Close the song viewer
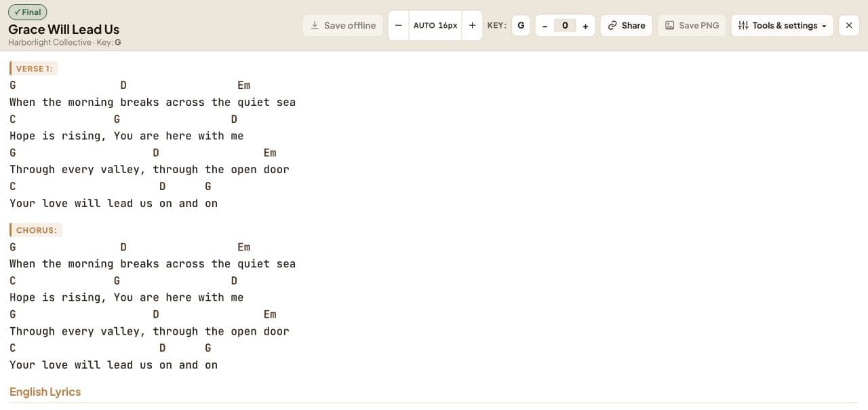868x410 pixels. [x=849, y=25]
